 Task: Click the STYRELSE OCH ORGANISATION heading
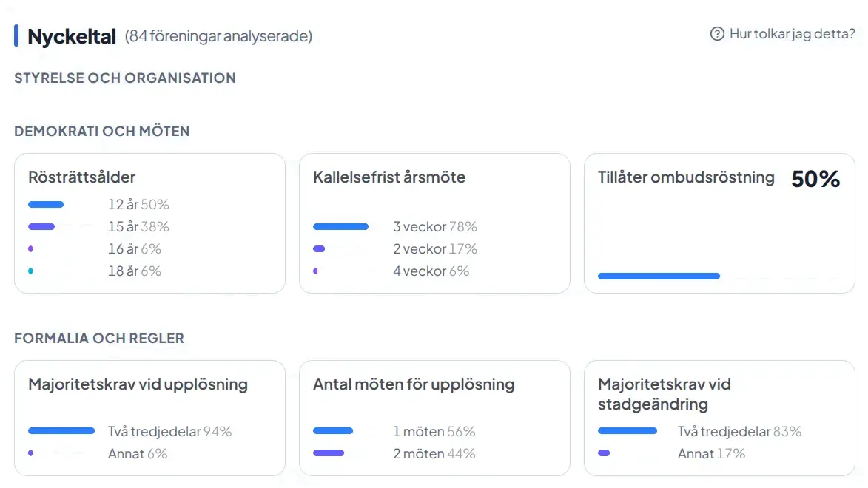point(124,78)
